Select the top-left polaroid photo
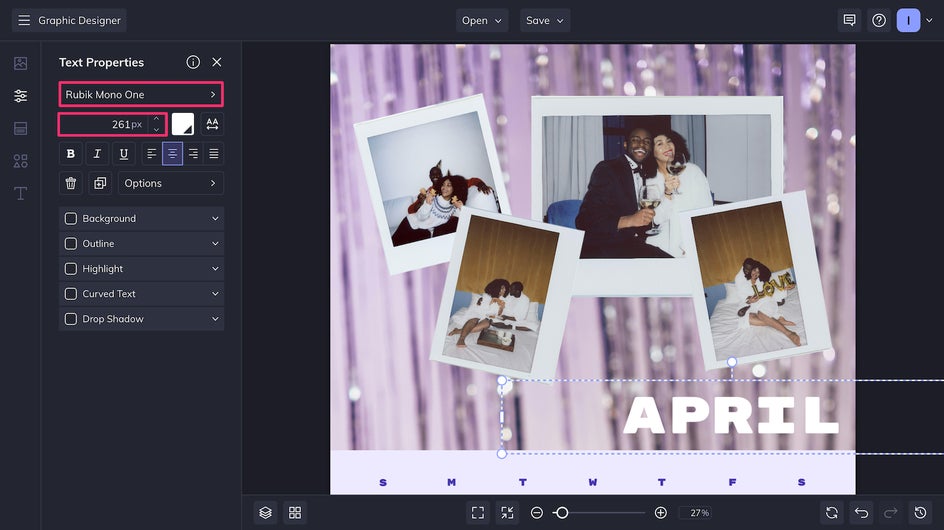This screenshot has width=944, height=530. [430, 181]
